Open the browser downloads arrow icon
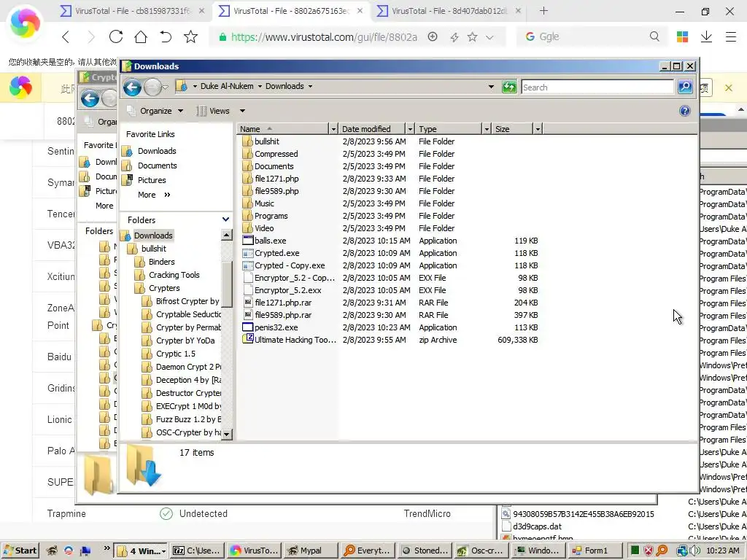The height and width of the screenshot is (560, 747). [706, 36]
